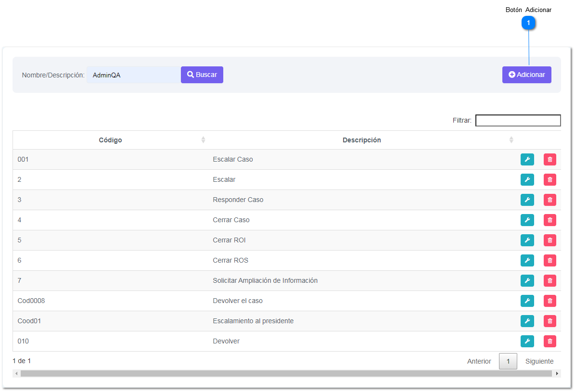
Task: Click the Adicionar button
Action: click(526, 75)
